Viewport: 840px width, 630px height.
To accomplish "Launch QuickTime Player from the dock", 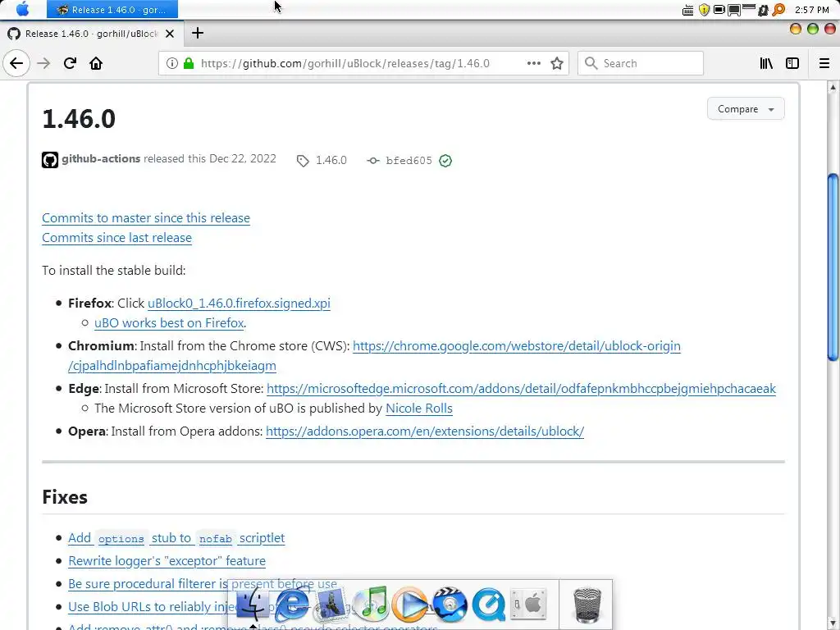I will (489, 605).
